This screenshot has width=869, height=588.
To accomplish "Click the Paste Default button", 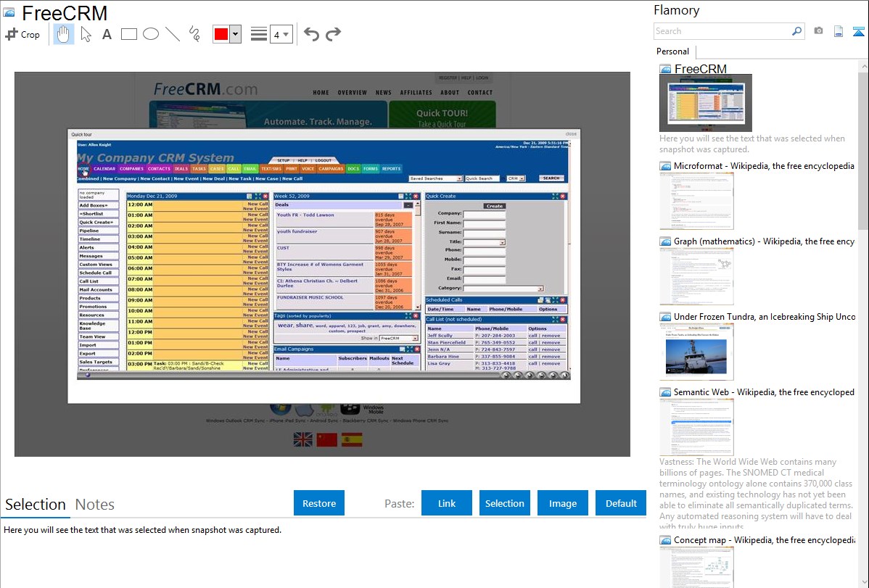I will (x=621, y=503).
